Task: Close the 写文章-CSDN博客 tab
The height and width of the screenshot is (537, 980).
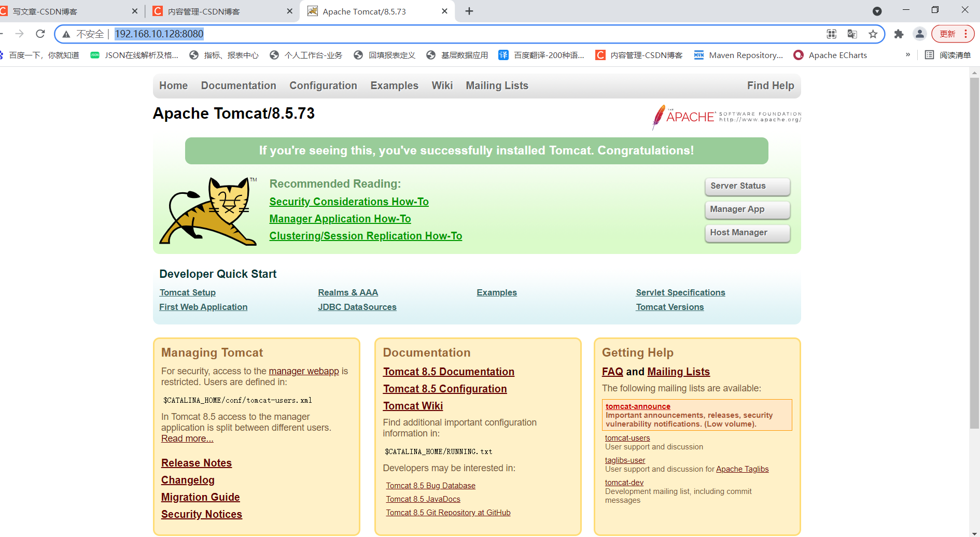Action: (x=135, y=11)
